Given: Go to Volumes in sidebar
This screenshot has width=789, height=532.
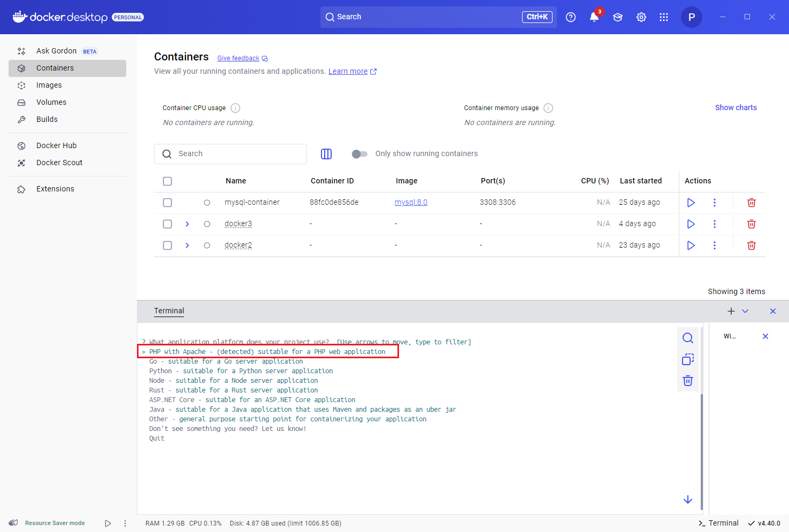Looking at the screenshot, I should [67, 102].
